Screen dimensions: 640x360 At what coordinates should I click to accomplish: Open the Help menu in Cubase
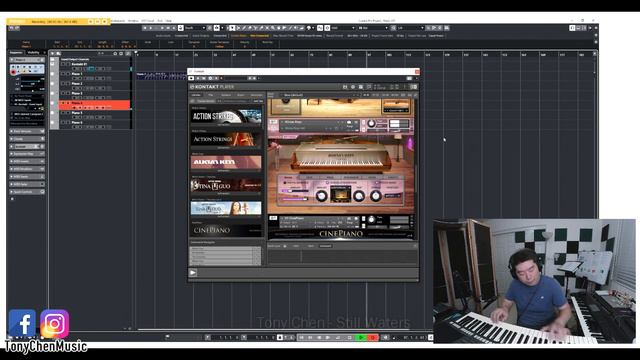(x=169, y=20)
